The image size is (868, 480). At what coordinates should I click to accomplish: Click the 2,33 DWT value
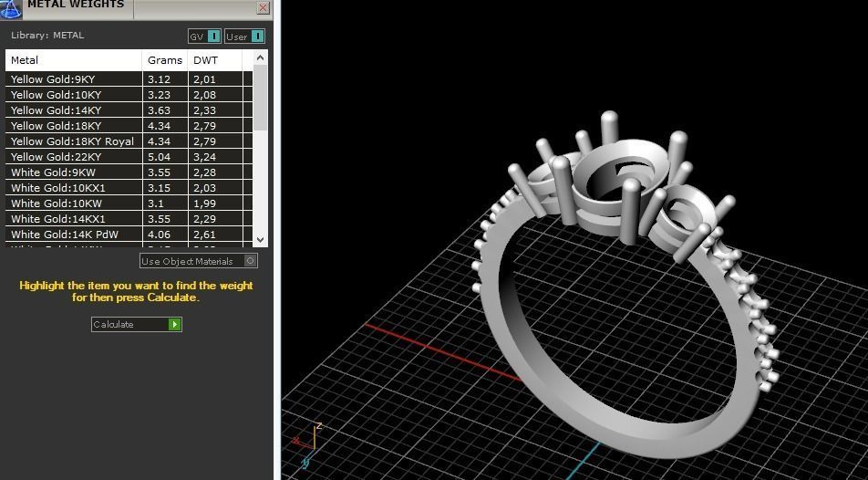tap(204, 110)
